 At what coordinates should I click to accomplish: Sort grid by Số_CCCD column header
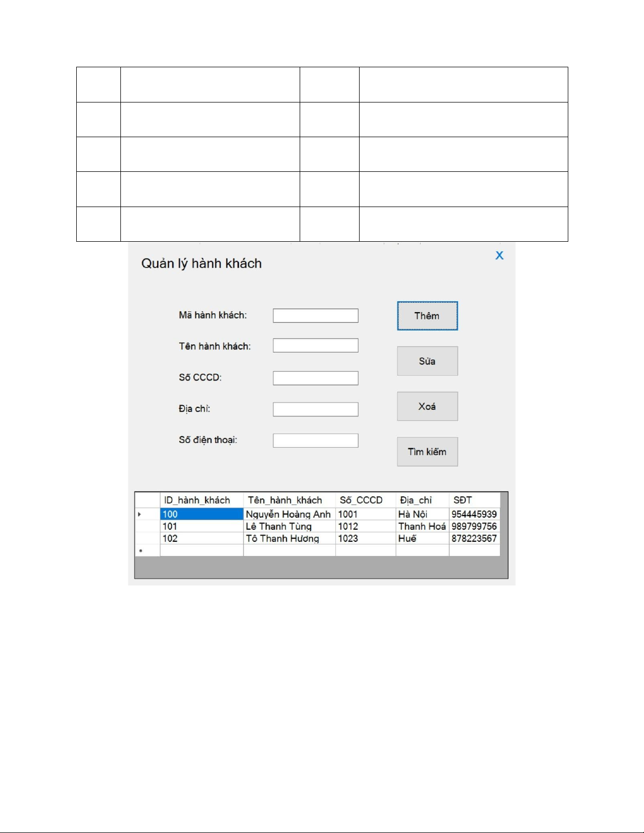coord(365,500)
